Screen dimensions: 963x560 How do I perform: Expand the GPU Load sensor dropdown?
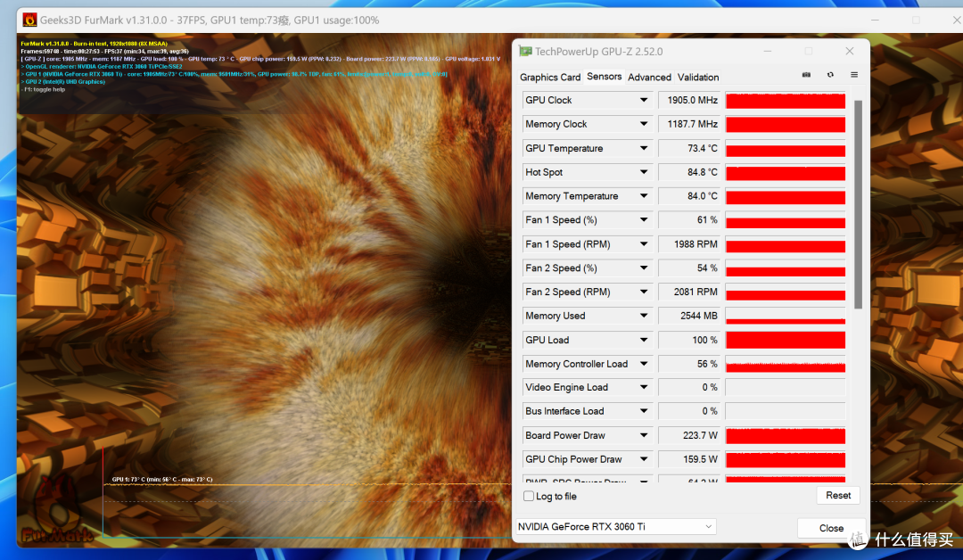644,340
